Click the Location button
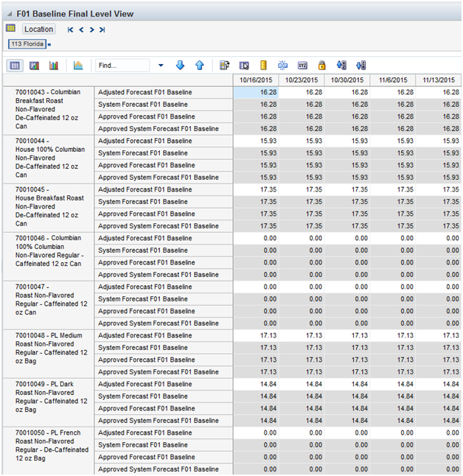Screen dimensions: 463x476 coord(38,29)
